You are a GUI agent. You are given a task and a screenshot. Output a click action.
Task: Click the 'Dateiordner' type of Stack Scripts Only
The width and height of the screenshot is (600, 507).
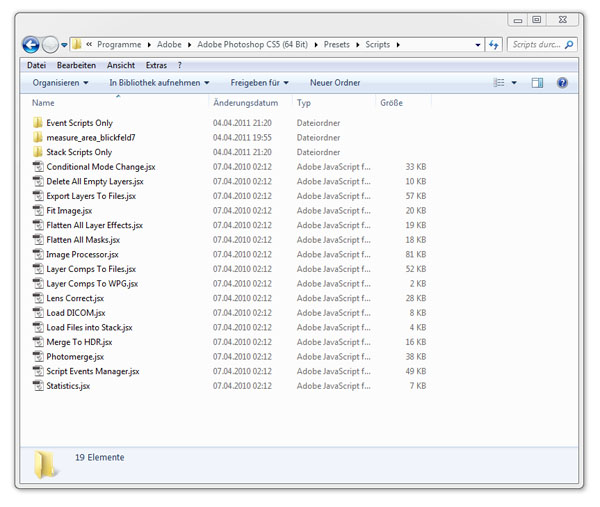pos(318,152)
